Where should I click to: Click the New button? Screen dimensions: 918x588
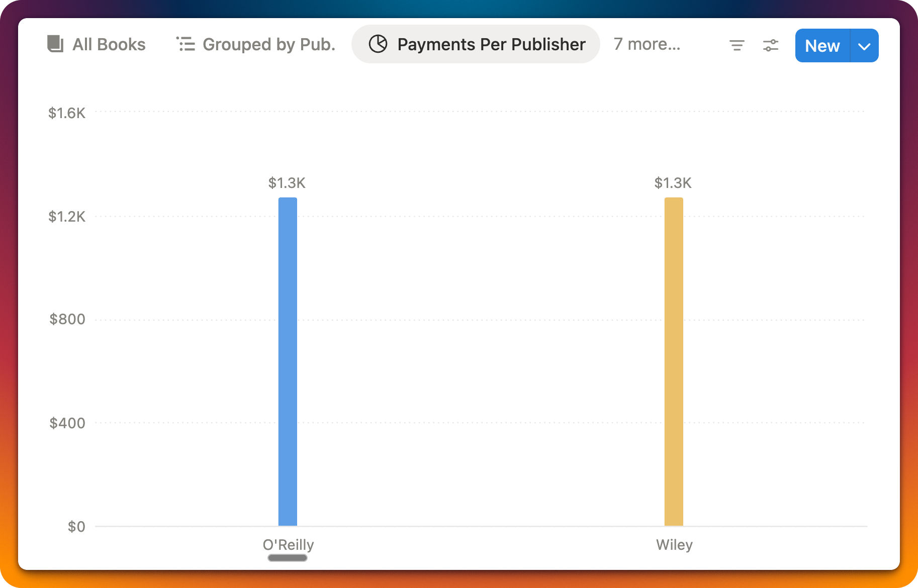(x=822, y=46)
